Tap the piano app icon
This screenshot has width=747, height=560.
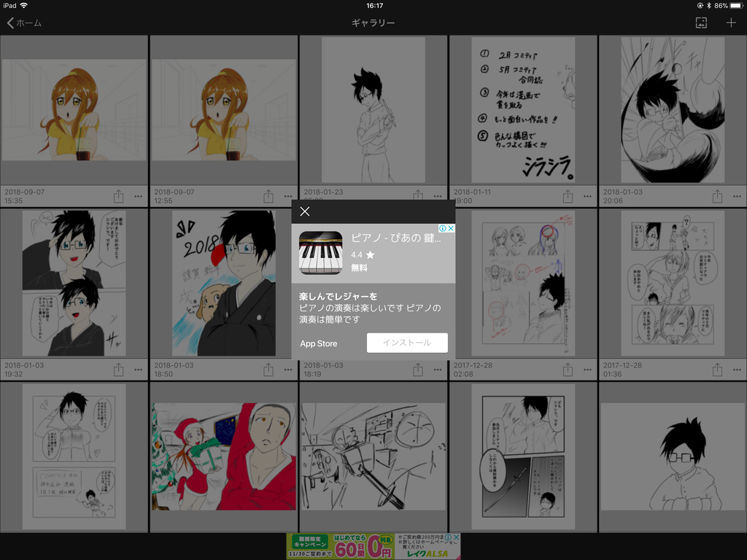(321, 253)
